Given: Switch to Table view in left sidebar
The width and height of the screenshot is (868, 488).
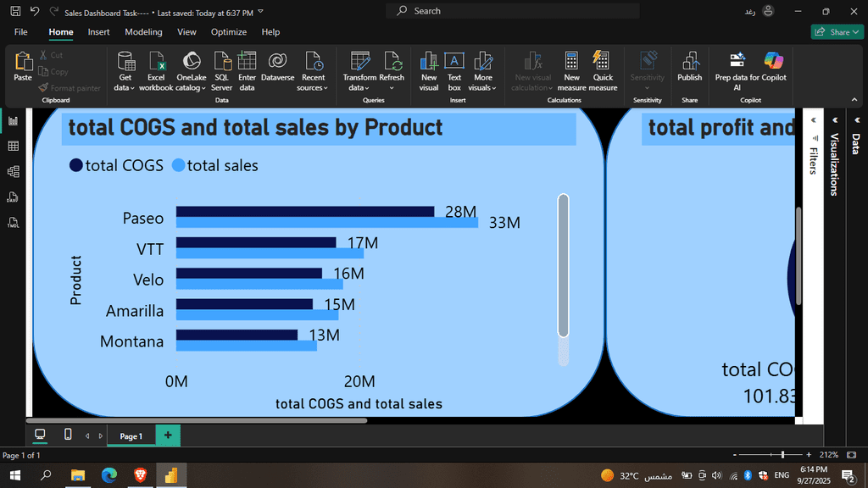Looking at the screenshot, I should pyautogui.click(x=14, y=147).
